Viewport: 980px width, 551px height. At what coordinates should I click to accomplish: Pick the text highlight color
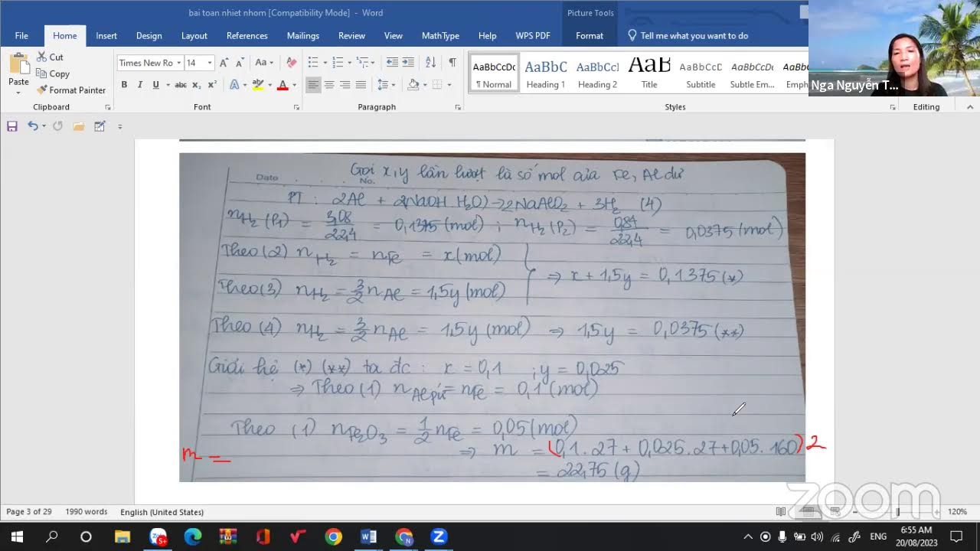(258, 85)
